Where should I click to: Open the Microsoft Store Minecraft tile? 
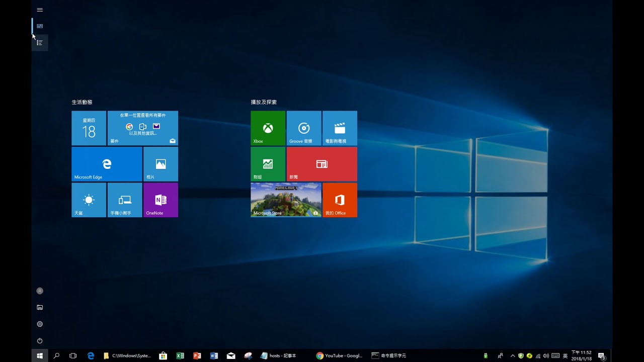pyautogui.click(x=286, y=200)
